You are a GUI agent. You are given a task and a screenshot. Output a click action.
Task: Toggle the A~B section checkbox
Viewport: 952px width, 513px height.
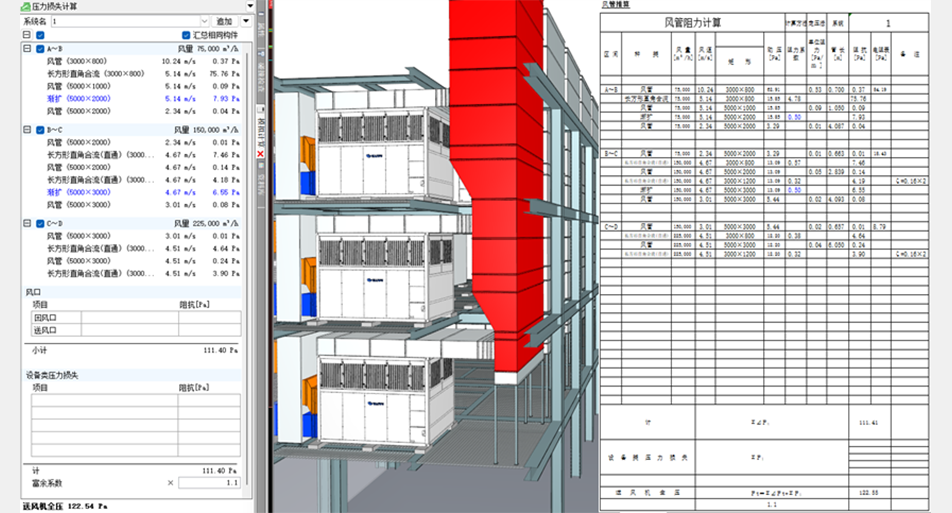tap(40, 48)
